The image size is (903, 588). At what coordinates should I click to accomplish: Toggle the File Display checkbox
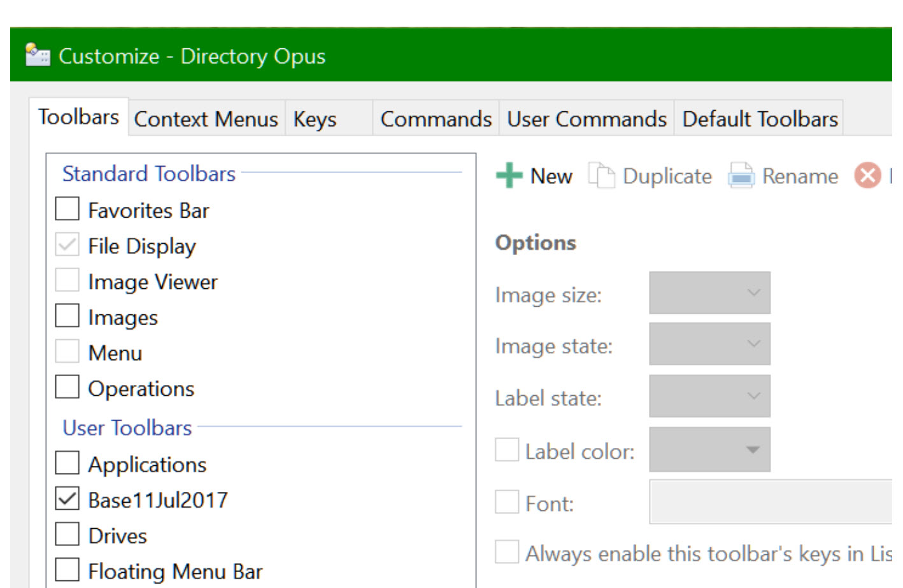coord(68,244)
